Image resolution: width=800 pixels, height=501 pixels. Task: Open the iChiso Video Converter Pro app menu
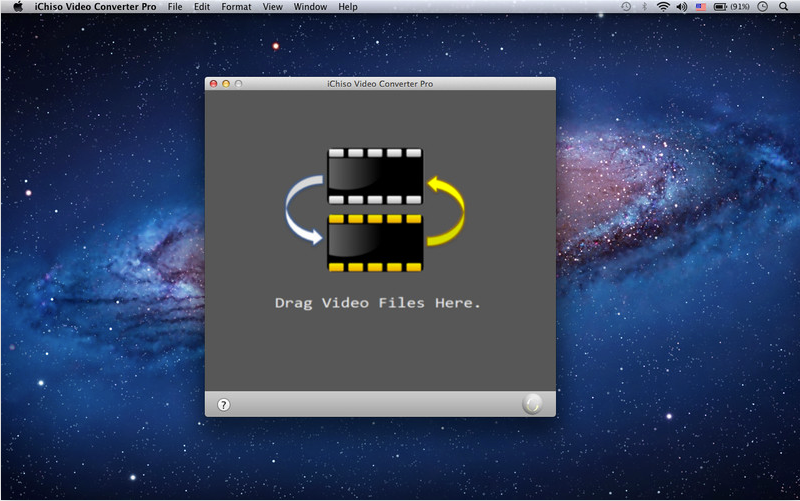click(95, 7)
